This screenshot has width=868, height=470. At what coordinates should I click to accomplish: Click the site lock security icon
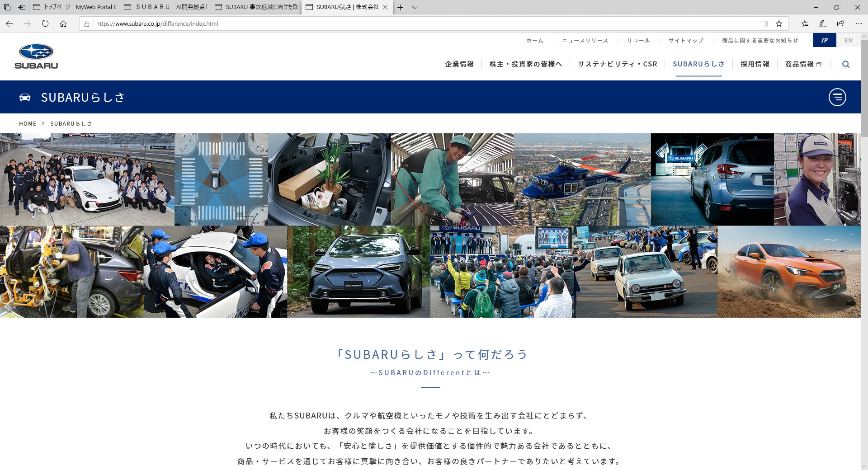87,23
